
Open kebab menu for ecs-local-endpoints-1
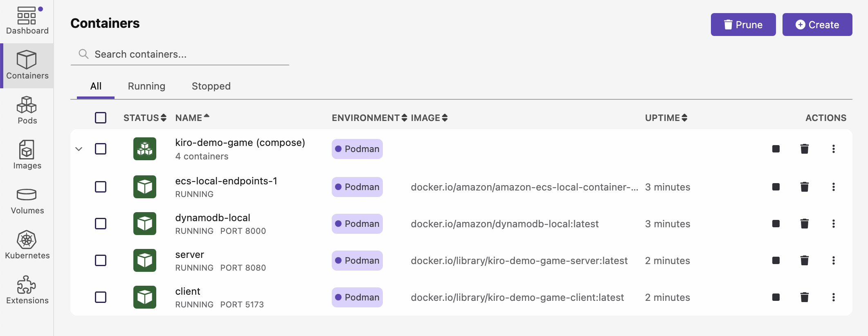[833, 187]
